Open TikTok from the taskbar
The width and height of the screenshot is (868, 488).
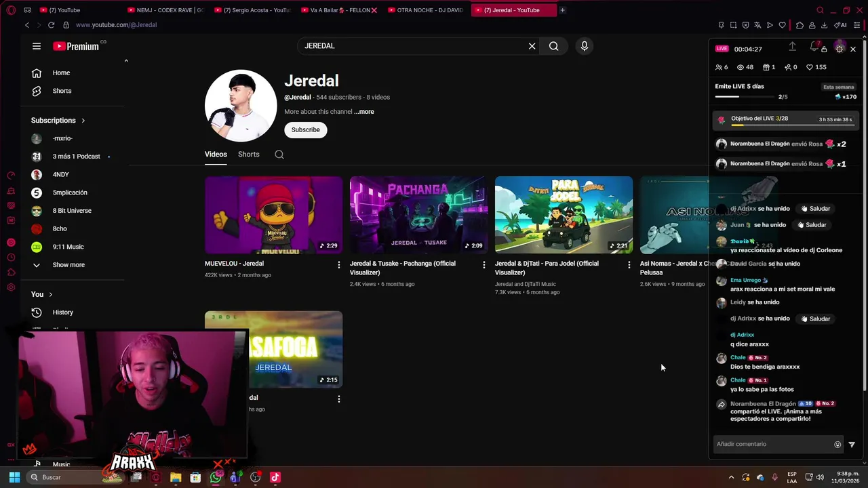(x=275, y=477)
